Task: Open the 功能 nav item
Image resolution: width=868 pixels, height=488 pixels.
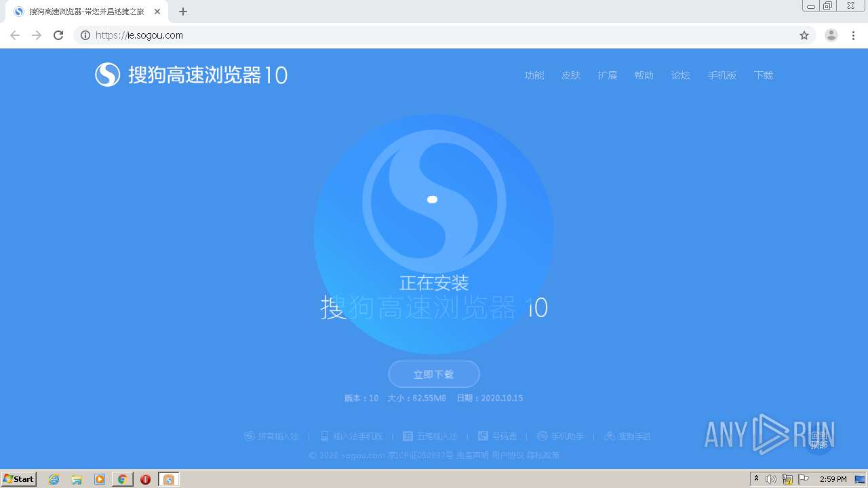Action: tap(534, 75)
